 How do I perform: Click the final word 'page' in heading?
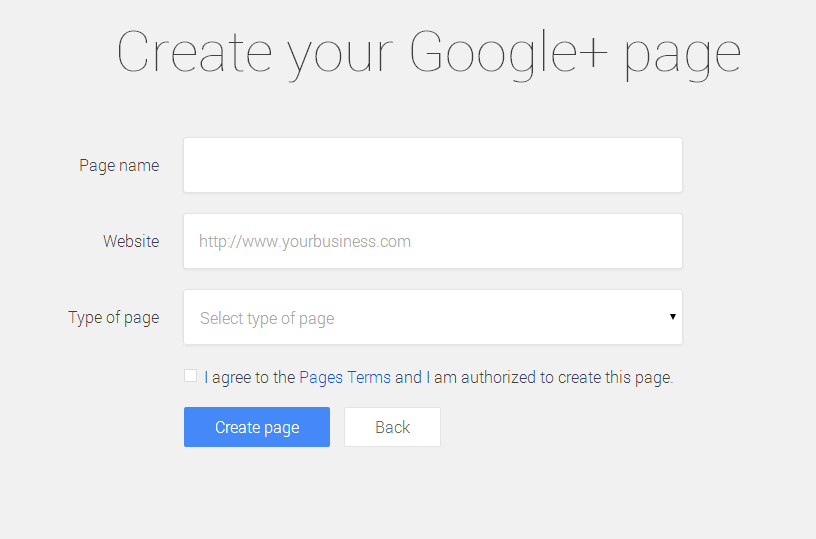pyautogui.click(x=683, y=54)
